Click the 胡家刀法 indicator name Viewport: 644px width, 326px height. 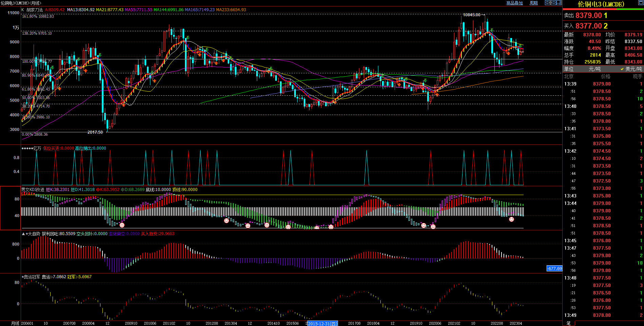point(35,10)
